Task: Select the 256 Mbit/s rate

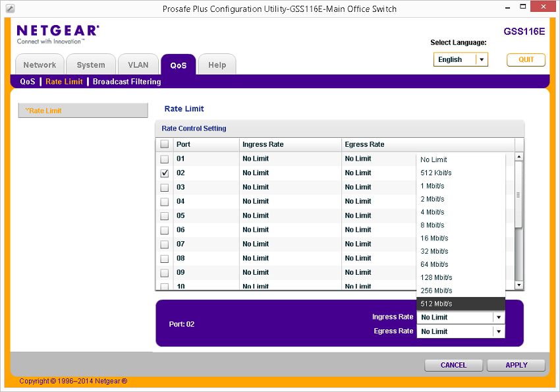Action: pyautogui.click(x=461, y=291)
